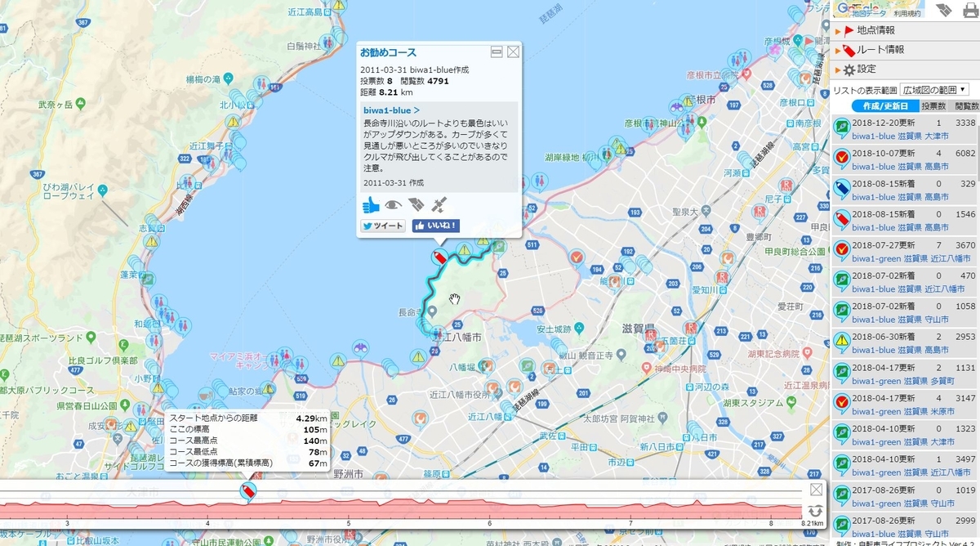Click the folded map icon beside printer

943,10
